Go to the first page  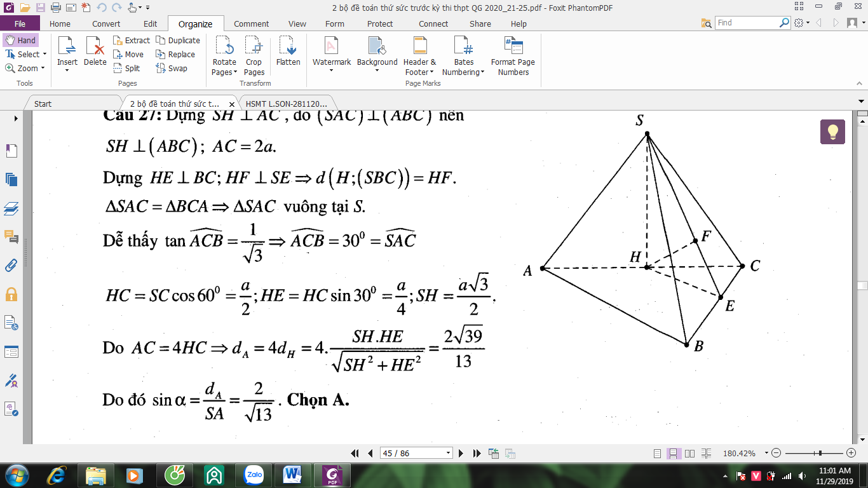click(355, 453)
